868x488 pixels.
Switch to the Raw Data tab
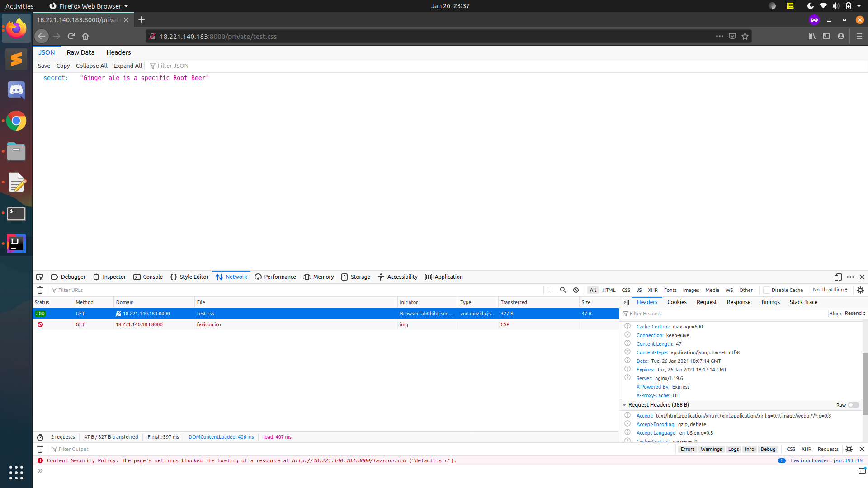pos(80,52)
